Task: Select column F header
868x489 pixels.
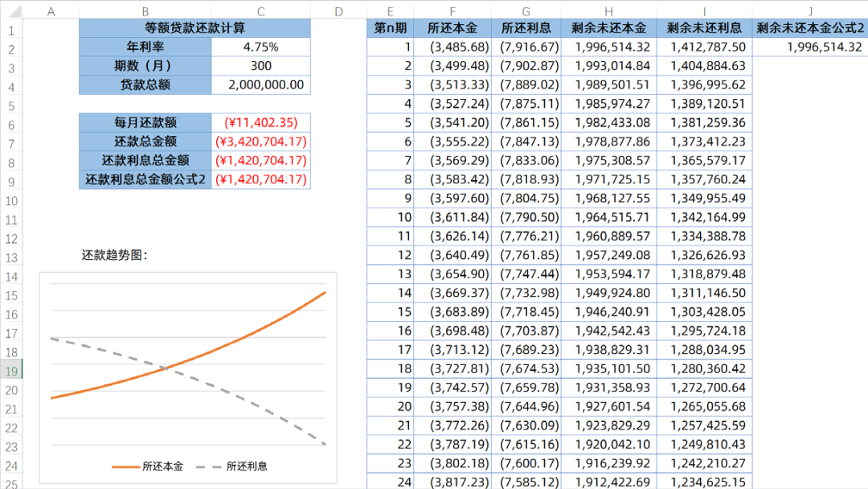Action: (452, 11)
